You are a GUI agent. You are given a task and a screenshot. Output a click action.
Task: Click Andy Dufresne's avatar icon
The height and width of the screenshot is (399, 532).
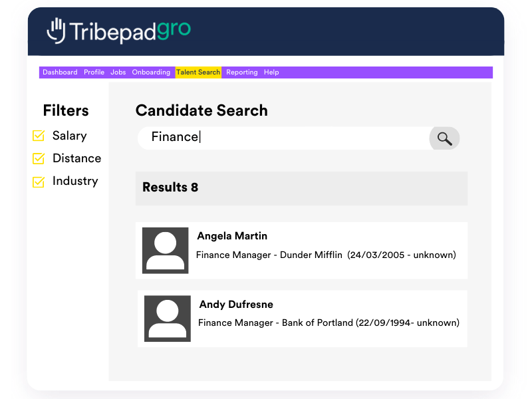(x=167, y=319)
